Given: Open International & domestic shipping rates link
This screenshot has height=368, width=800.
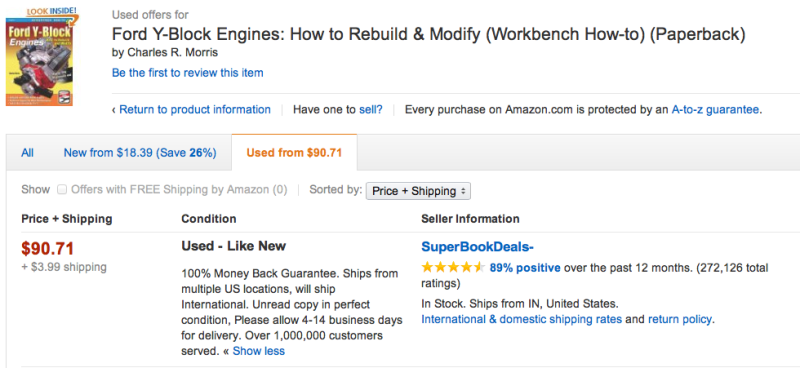Looking at the screenshot, I should [x=521, y=320].
